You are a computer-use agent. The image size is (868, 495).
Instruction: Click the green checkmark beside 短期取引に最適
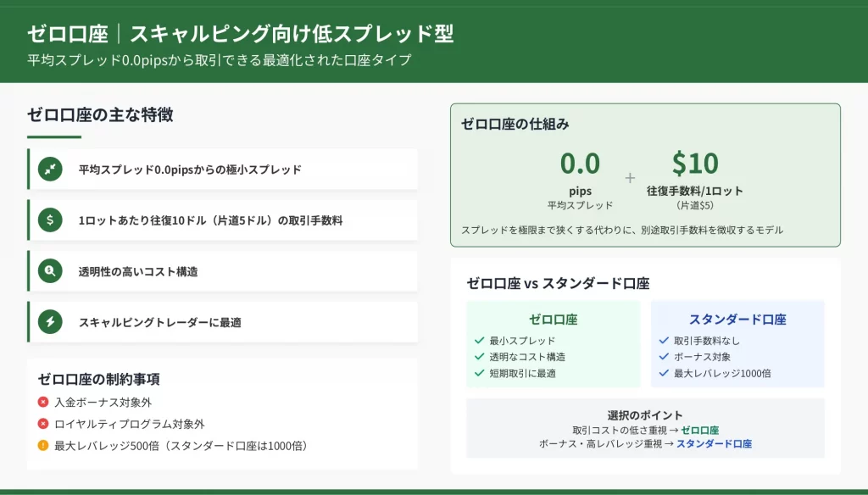[480, 373]
